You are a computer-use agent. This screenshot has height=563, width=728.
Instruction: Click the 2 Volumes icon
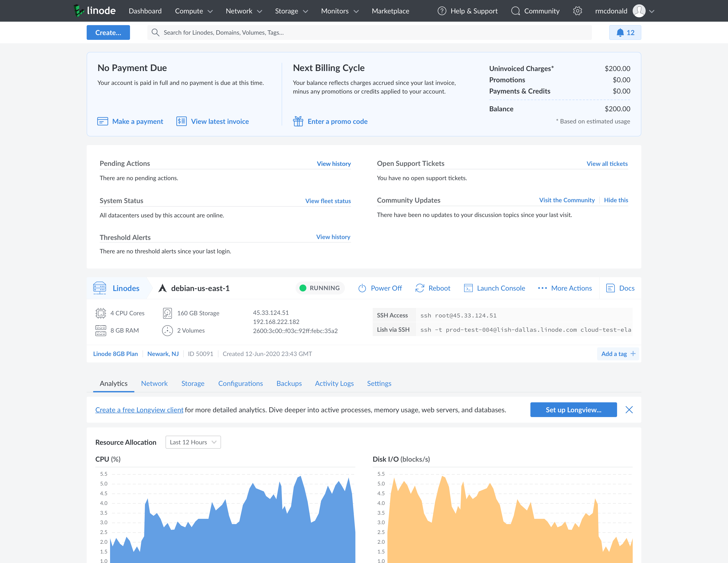coord(167,330)
